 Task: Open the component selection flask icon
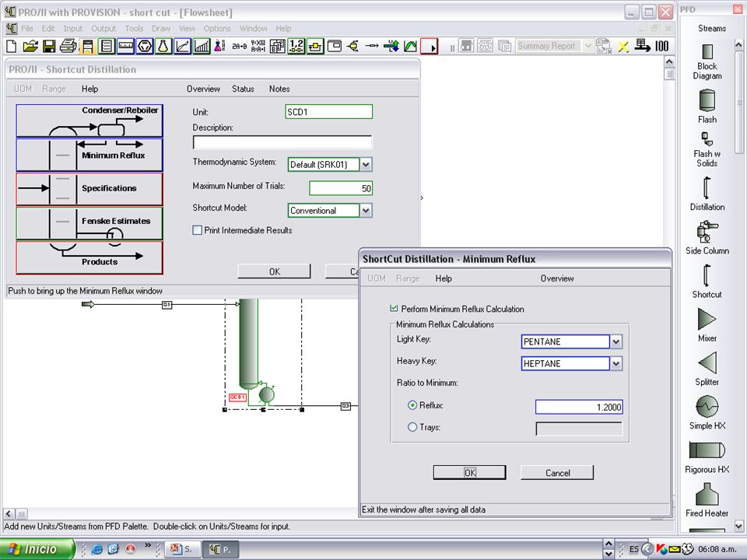[x=163, y=46]
